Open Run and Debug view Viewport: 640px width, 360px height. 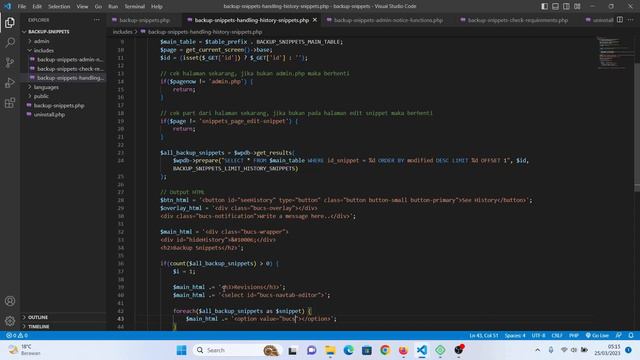point(10,82)
